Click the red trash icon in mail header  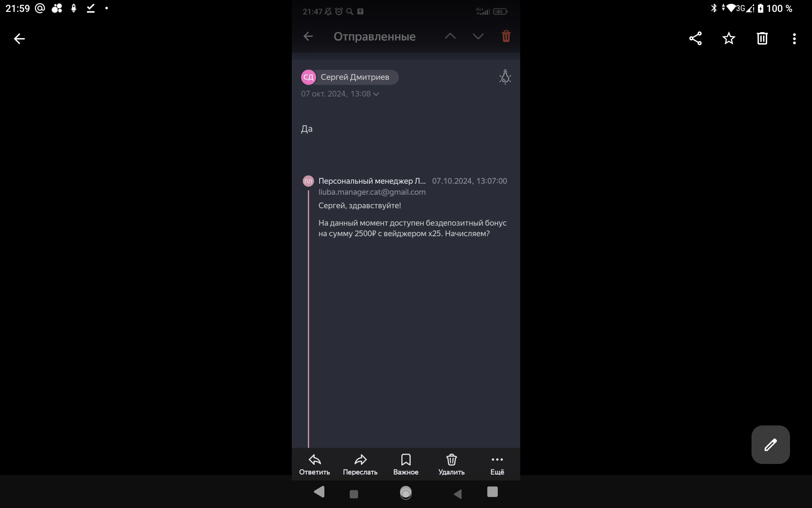pos(506,36)
